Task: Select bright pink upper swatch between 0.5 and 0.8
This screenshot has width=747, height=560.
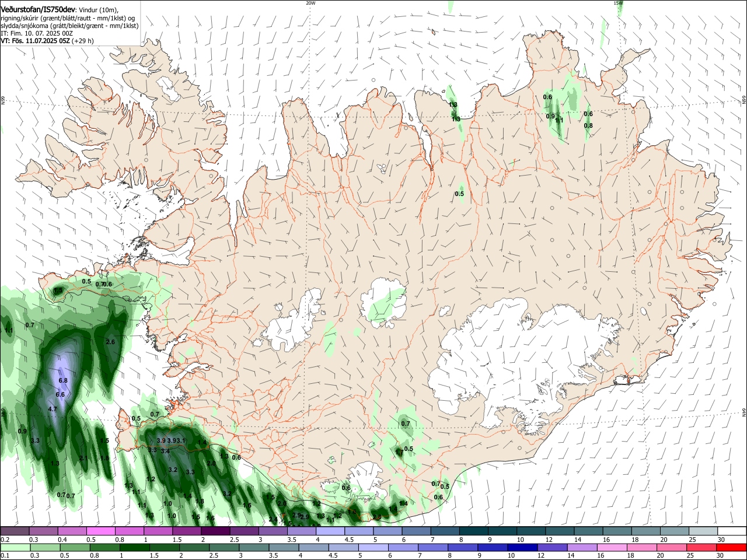Action: click(100, 531)
